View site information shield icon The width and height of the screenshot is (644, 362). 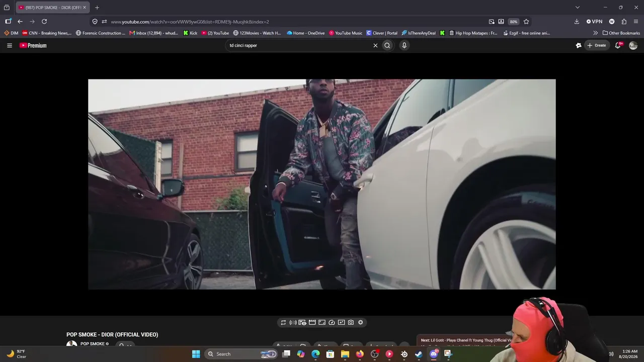click(95, 22)
